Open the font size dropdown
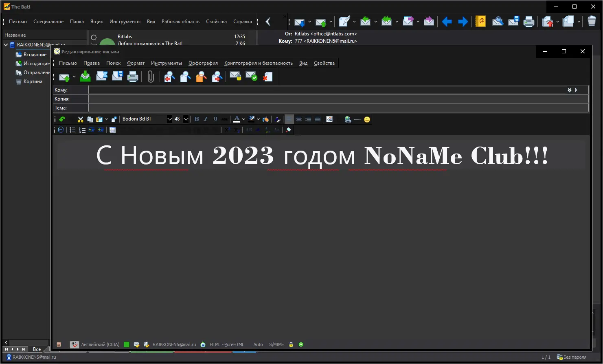This screenshot has height=364, width=603. click(186, 119)
